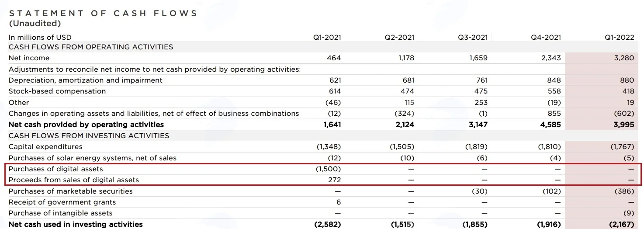Click the 272 proceeds value
Viewport: 644px width, 229px height.
334,180
